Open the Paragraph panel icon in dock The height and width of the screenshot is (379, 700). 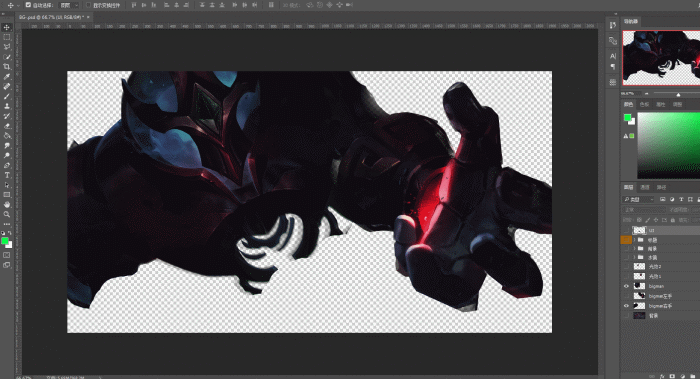pyautogui.click(x=612, y=66)
